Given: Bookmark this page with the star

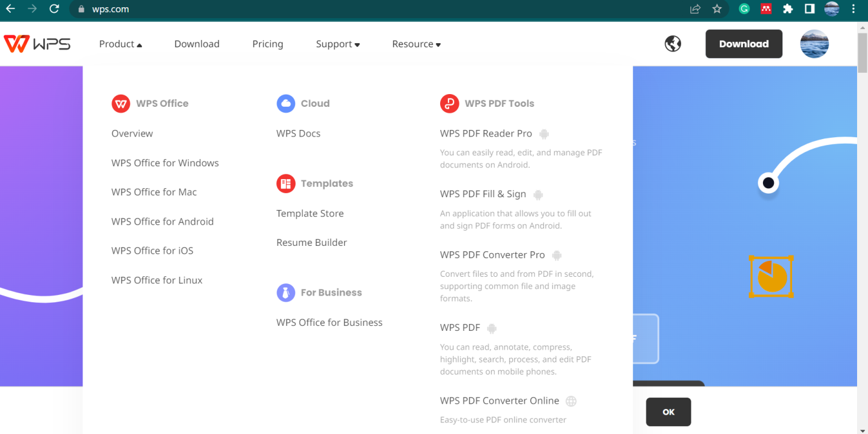Looking at the screenshot, I should pyautogui.click(x=717, y=9).
